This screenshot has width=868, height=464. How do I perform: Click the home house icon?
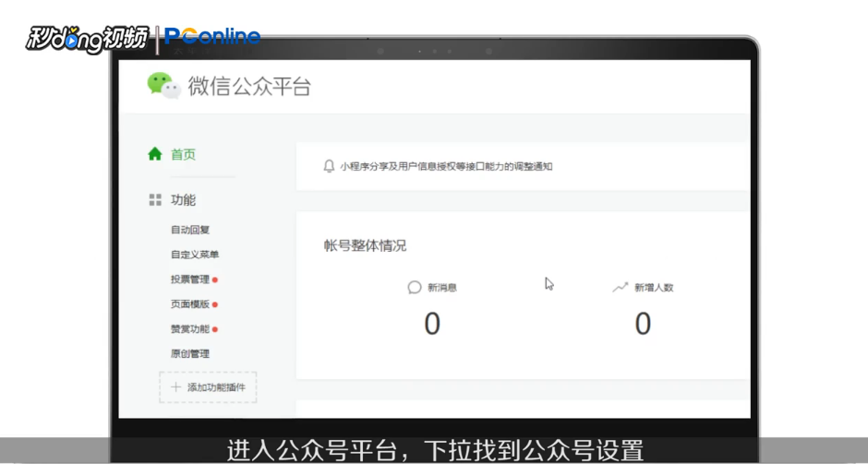[155, 154]
